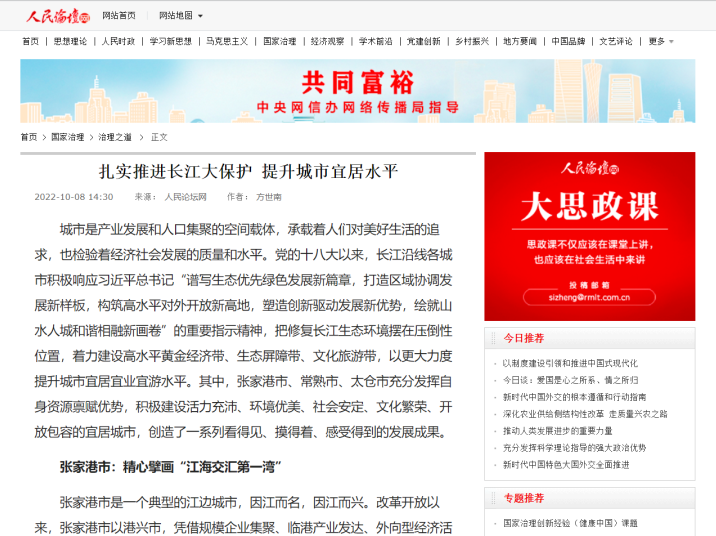The width and height of the screenshot is (716, 536).
Task: Click the 大思政课 red sidebar banner
Action: (x=589, y=236)
